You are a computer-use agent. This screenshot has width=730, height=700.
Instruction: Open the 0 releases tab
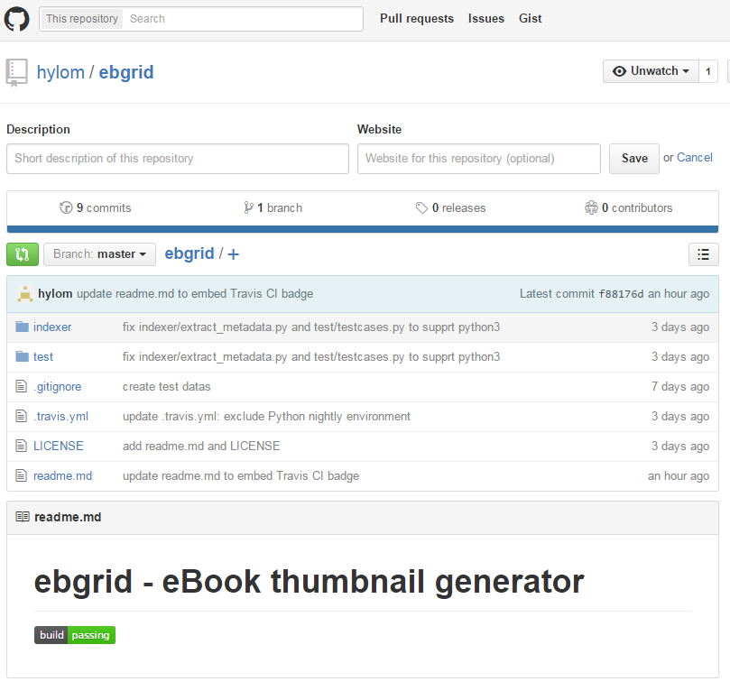[450, 208]
